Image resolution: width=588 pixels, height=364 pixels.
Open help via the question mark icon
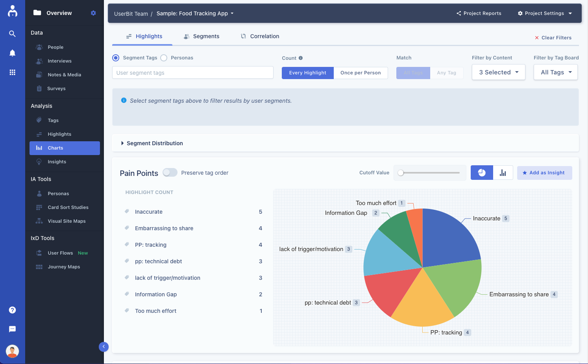click(x=12, y=310)
